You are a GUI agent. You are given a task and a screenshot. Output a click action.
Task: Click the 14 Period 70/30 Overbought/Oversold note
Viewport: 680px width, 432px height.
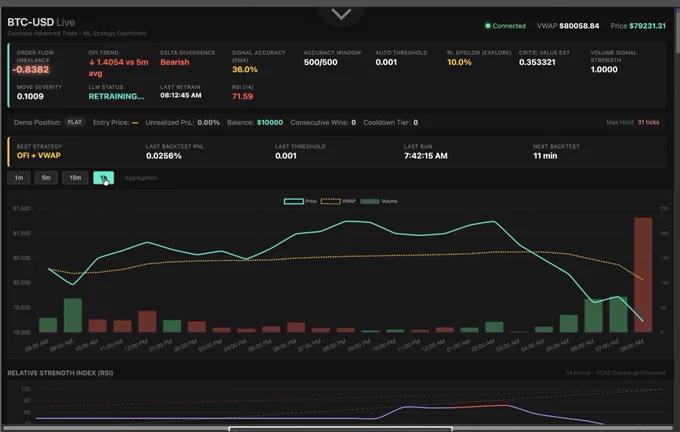pyautogui.click(x=616, y=373)
